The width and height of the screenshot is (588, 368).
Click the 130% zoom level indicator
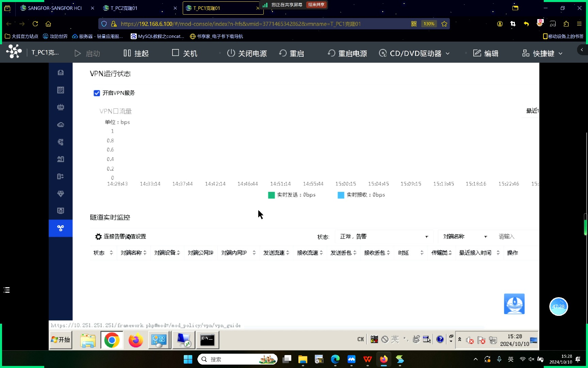tap(429, 24)
